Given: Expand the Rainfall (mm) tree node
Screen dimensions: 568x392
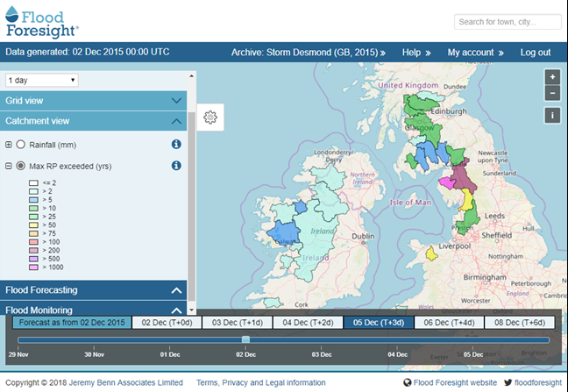Looking at the screenshot, I should coord(9,144).
